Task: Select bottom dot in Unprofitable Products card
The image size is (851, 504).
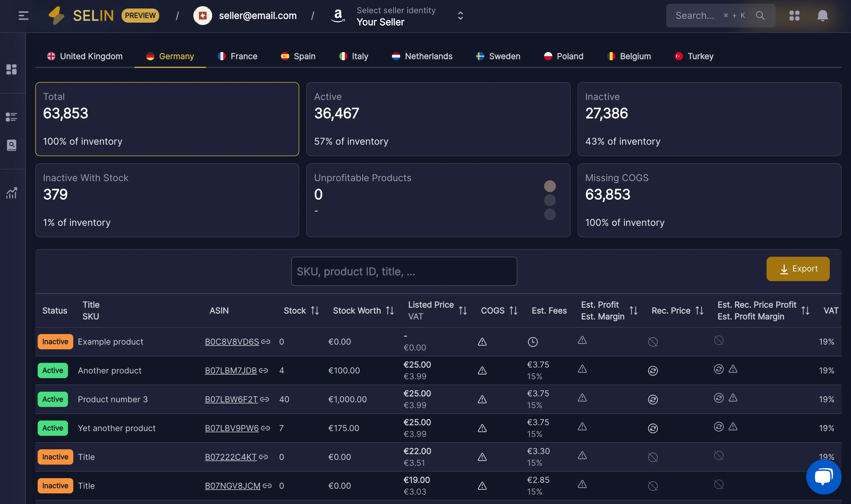Action: [x=550, y=214]
